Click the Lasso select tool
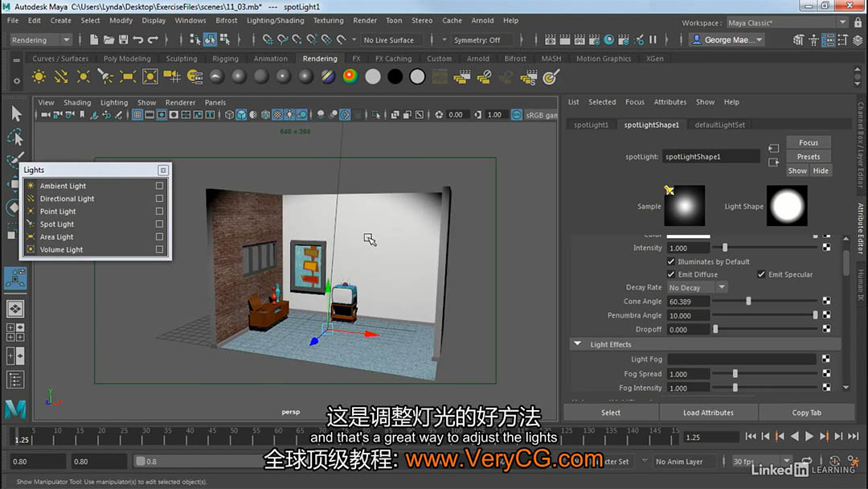 click(15, 138)
